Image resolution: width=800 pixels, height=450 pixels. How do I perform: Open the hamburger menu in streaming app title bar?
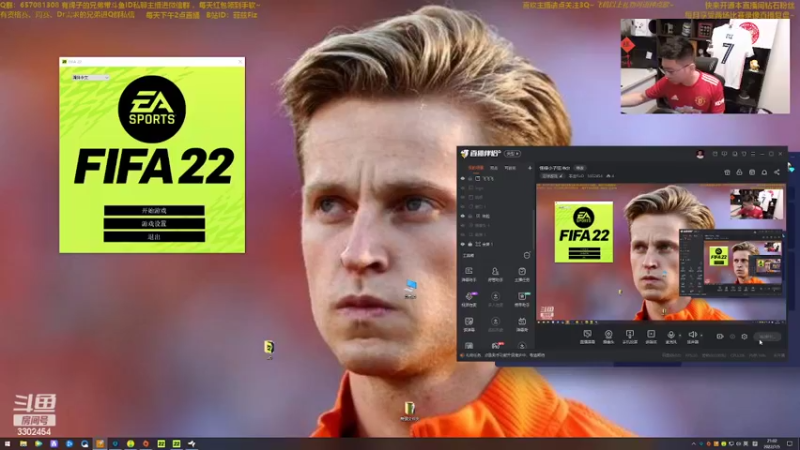pyautogui.click(x=753, y=154)
